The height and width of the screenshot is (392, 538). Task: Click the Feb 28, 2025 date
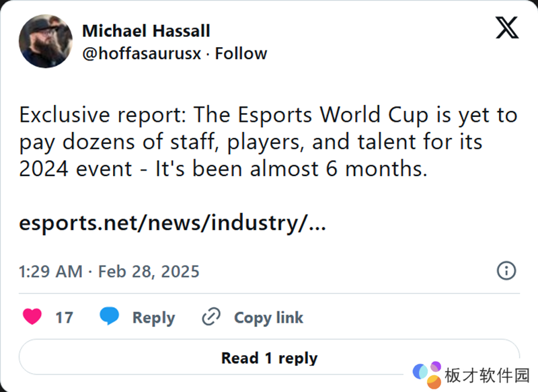coord(149,272)
